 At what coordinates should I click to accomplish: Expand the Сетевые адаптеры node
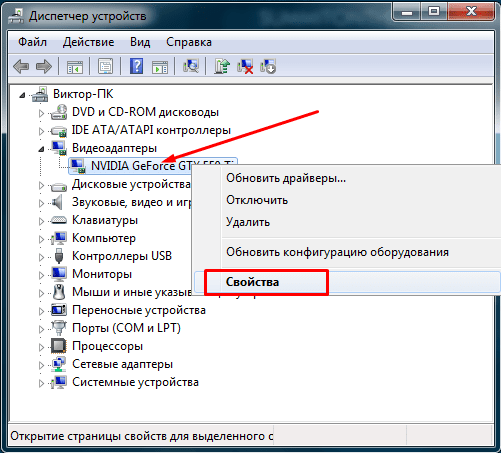point(41,365)
